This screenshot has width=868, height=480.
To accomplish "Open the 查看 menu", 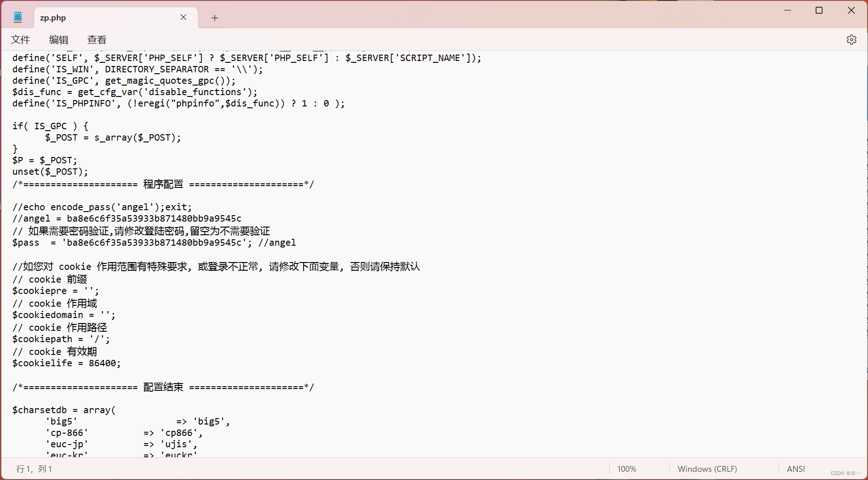I will (x=97, y=40).
